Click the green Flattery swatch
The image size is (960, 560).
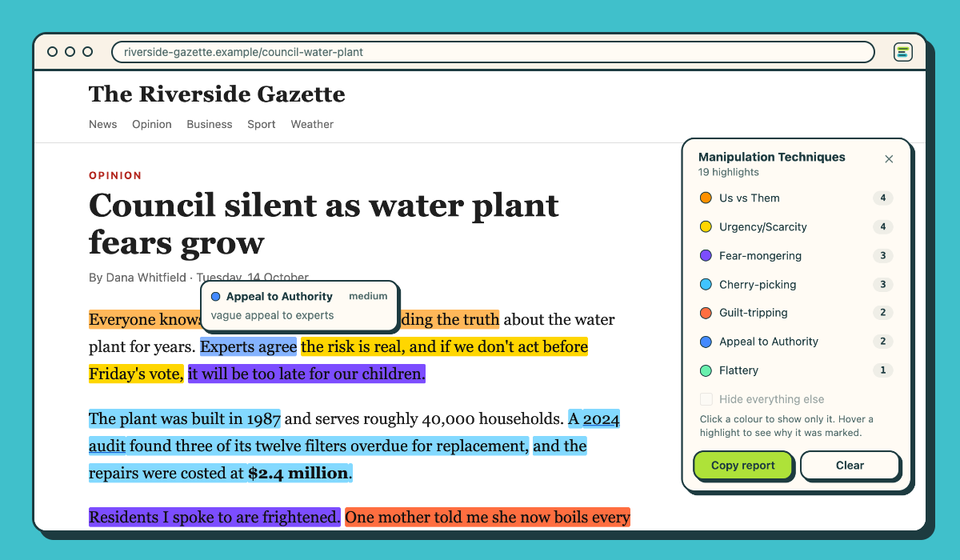click(x=706, y=370)
